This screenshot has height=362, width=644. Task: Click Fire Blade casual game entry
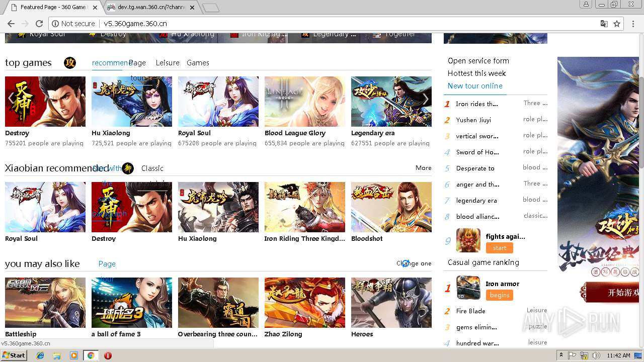(471, 311)
